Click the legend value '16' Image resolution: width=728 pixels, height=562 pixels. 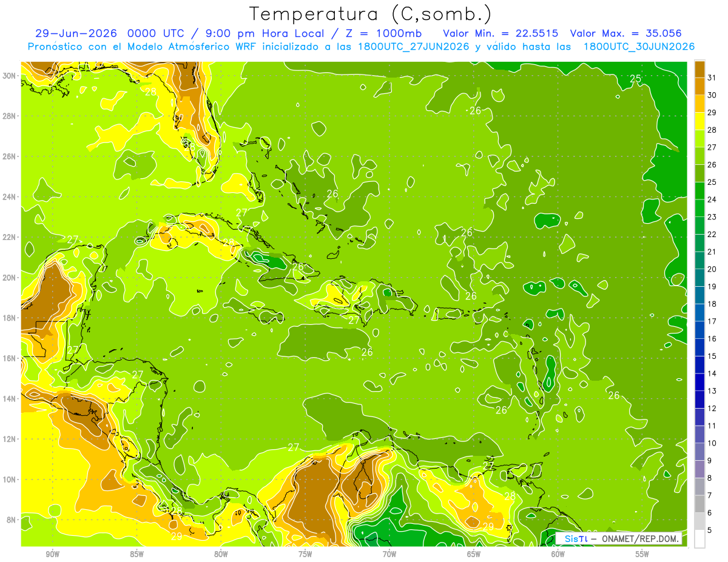click(x=712, y=338)
